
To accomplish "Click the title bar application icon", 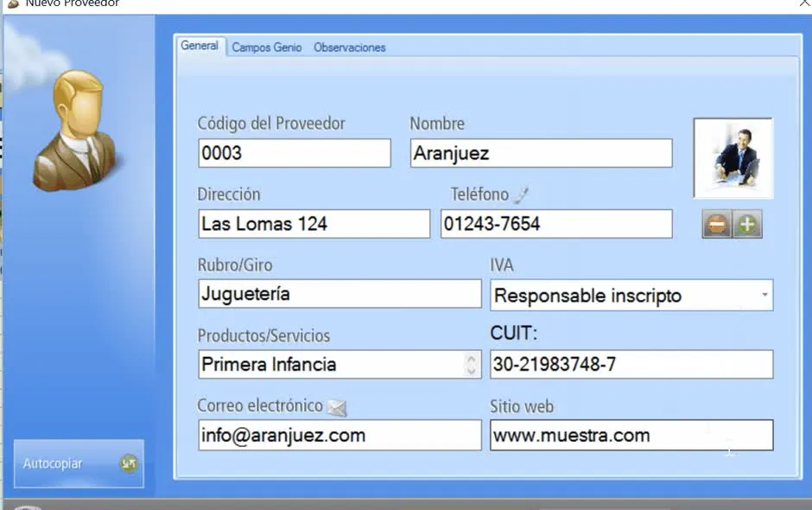I will coord(14,3).
